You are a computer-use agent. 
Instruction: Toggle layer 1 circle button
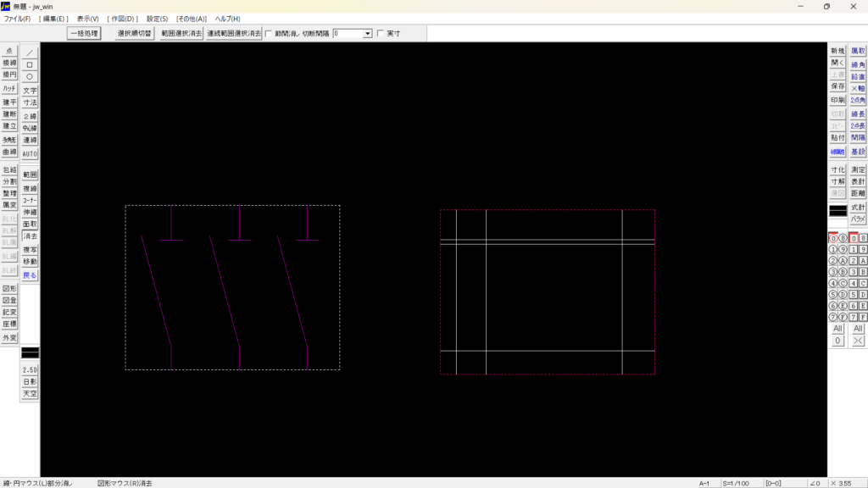pos(832,250)
